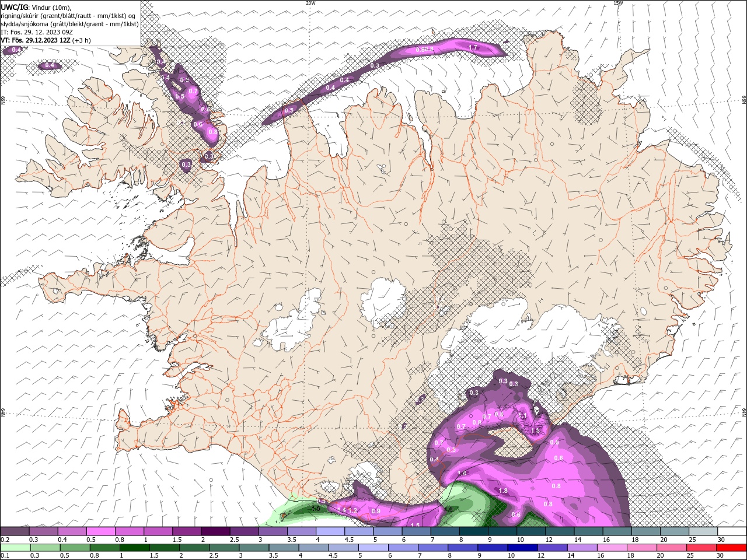Click the 'IT: Fös. 29. 12. 2023 09Z' line
The width and height of the screenshot is (747, 560).
pos(37,32)
